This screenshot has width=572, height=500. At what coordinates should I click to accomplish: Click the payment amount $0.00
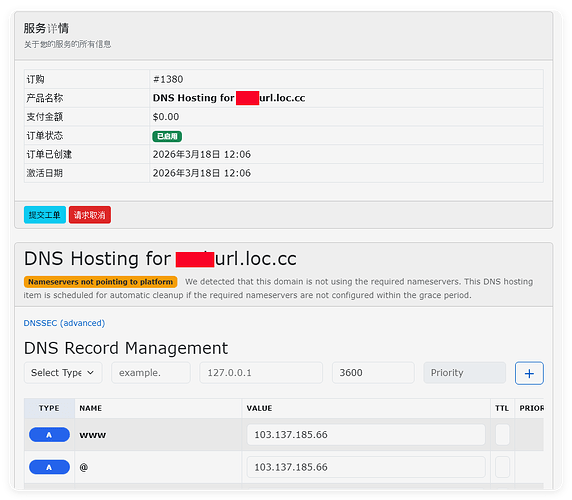[x=166, y=117]
